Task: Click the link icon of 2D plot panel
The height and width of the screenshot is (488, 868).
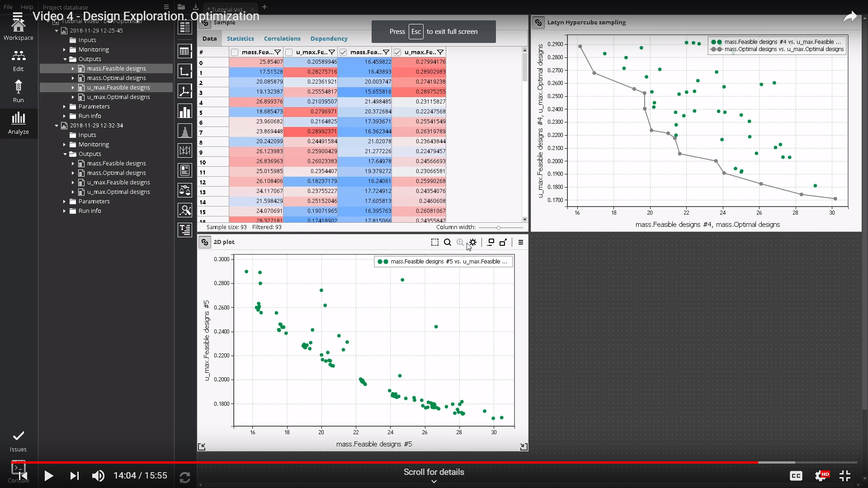Action: point(205,242)
